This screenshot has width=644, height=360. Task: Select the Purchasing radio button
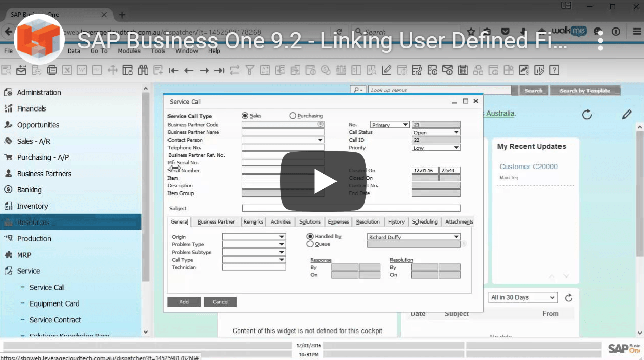point(293,116)
